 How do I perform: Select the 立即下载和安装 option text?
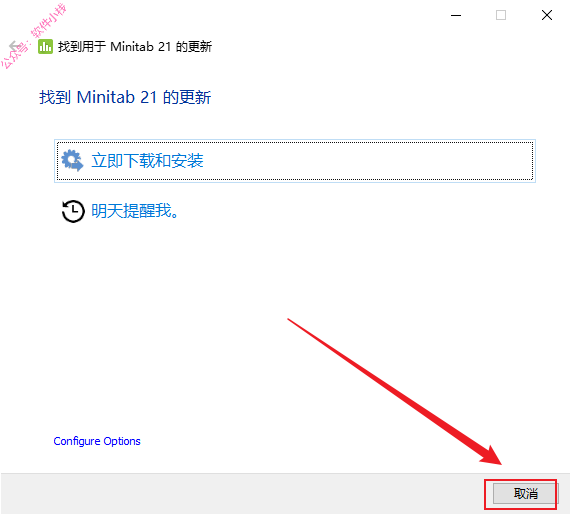(147, 161)
